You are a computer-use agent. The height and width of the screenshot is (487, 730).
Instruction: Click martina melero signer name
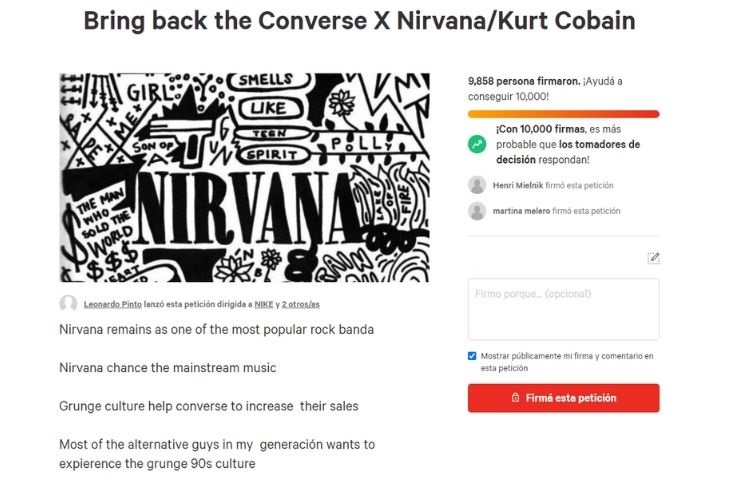(x=521, y=211)
